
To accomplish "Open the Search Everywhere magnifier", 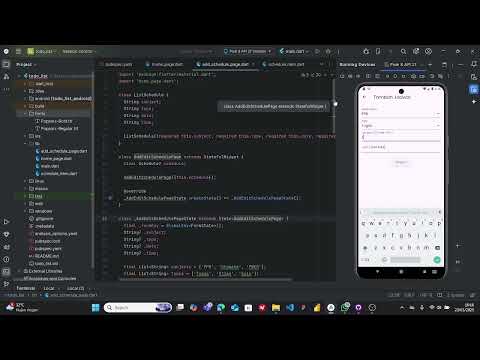I will pos(403,51).
